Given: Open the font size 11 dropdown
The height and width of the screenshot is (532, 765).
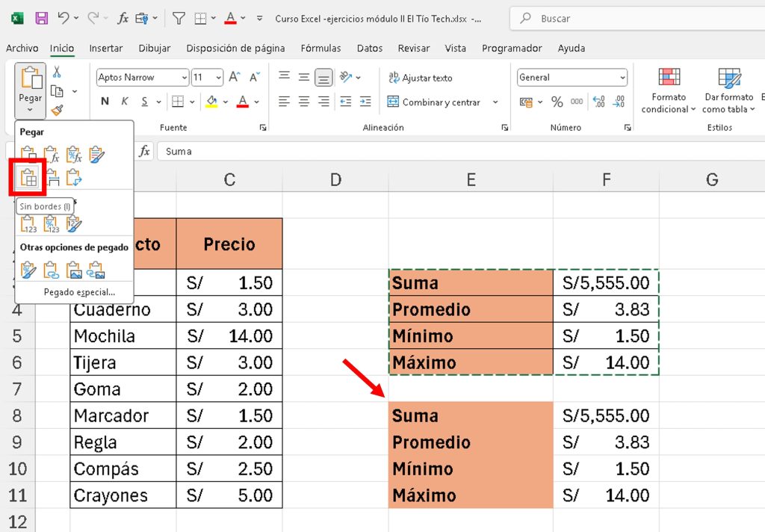Looking at the screenshot, I should [219, 78].
